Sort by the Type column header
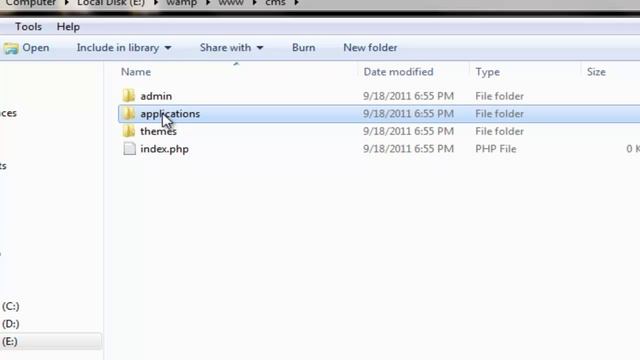 (x=487, y=72)
